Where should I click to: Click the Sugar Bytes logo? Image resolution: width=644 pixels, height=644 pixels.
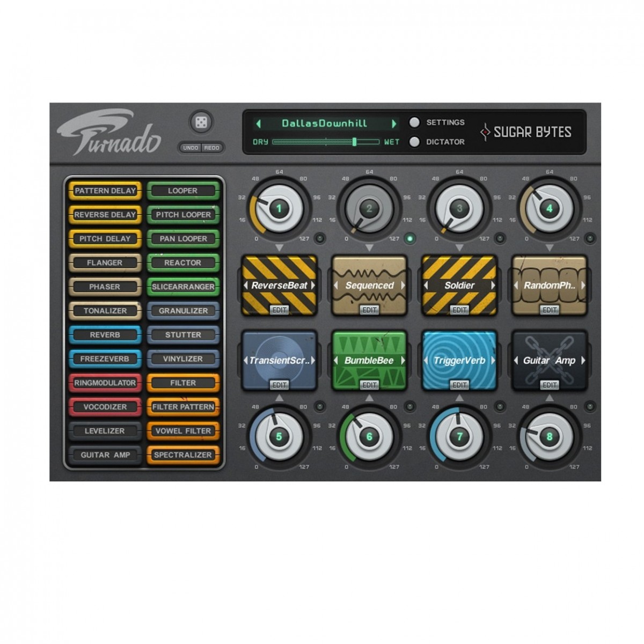526,132
